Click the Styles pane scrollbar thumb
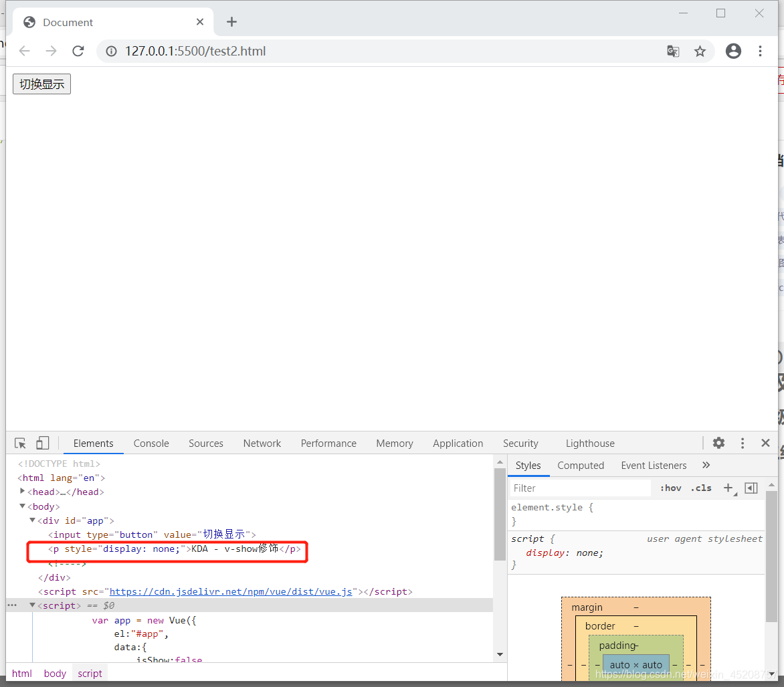The height and width of the screenshot is (687, 784). 771,556
